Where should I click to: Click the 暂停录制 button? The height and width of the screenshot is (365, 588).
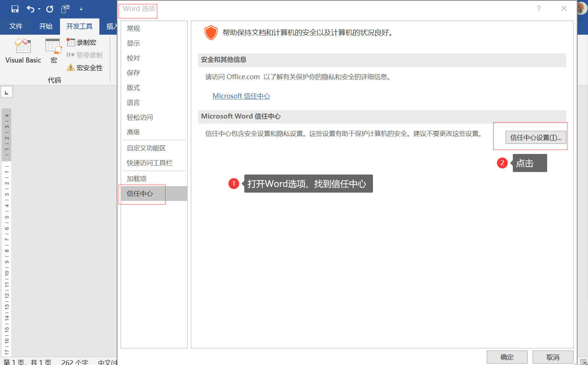click(x=85, y=55)
